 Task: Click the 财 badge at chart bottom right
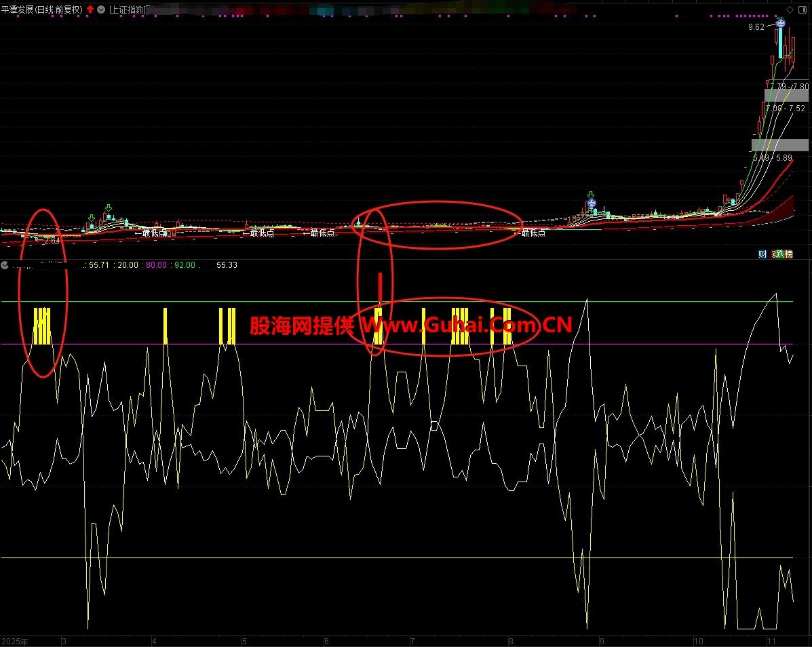[763, 254]
